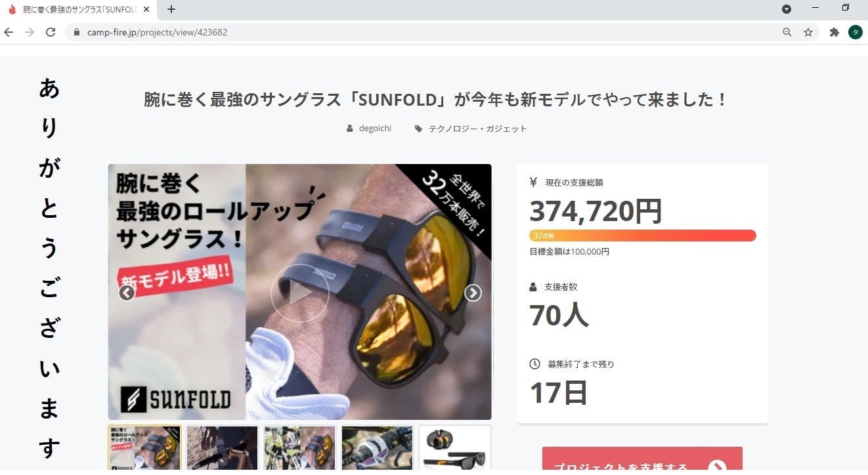Click the 374% funding progress bar
This screenshot has height=475, width=868.
coord(643,236)
